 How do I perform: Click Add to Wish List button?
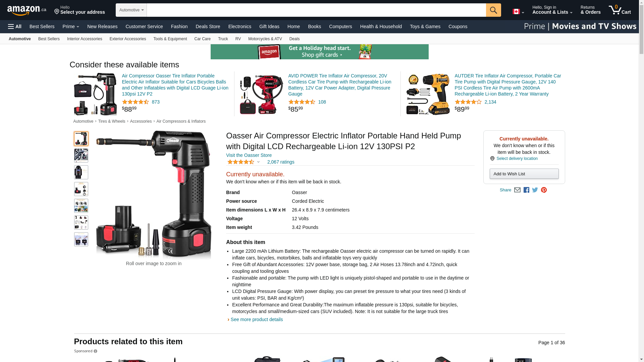click(524, 174)
